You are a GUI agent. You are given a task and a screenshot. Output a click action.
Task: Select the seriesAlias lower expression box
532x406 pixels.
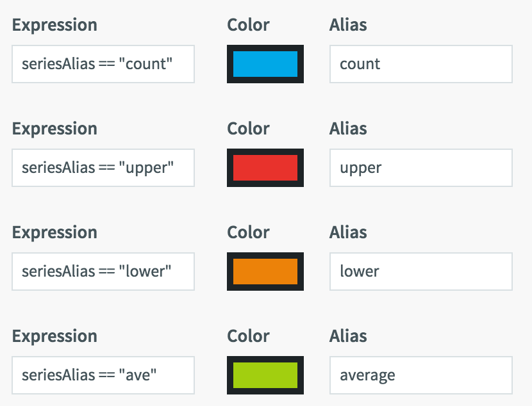(x=103, y=272)
